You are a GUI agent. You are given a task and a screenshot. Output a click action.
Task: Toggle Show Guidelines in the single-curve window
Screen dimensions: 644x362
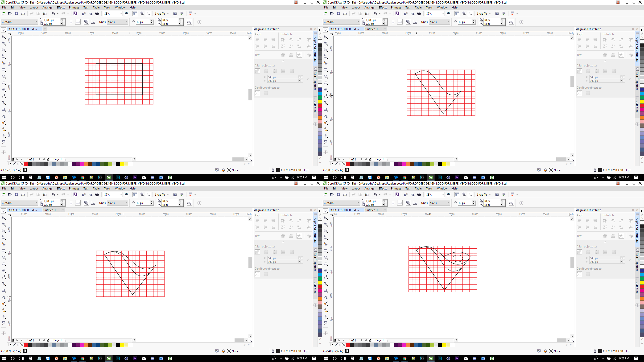coord(470,13)
